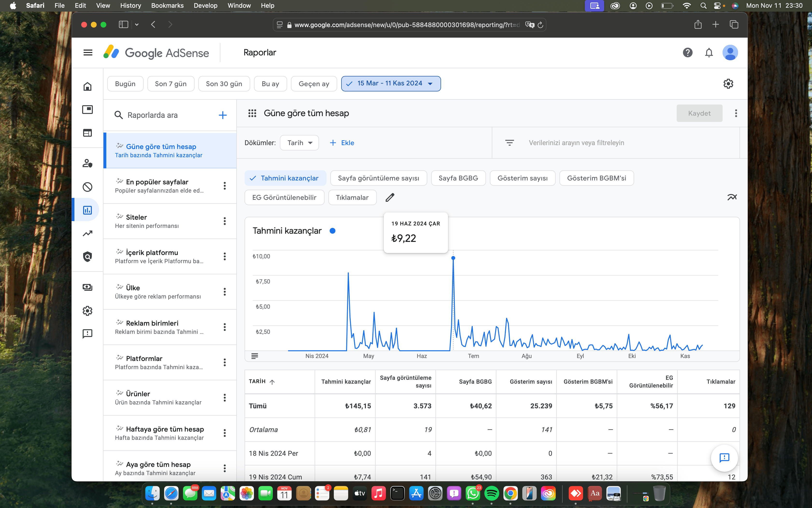Open the Safari History menu

coord(130,5)
